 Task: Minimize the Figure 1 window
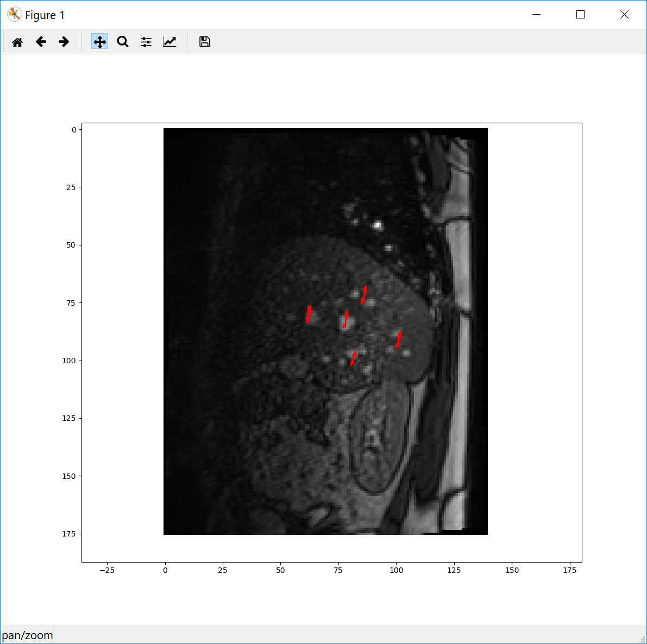click(x=536, y=15)
